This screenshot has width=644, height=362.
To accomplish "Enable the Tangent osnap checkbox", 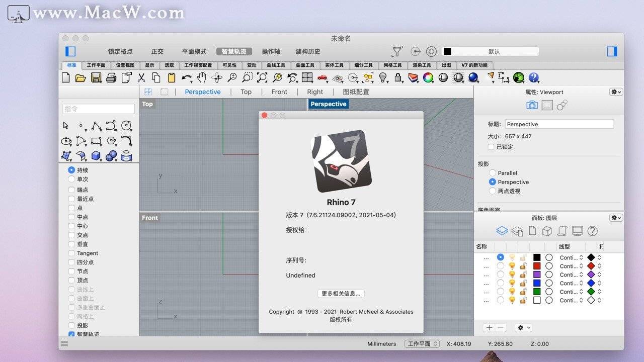I will 71,253.
